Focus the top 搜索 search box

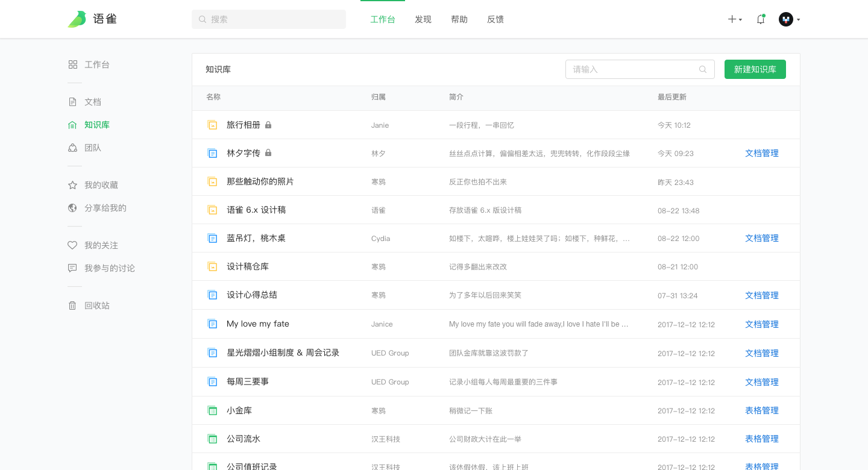[269, 19]
